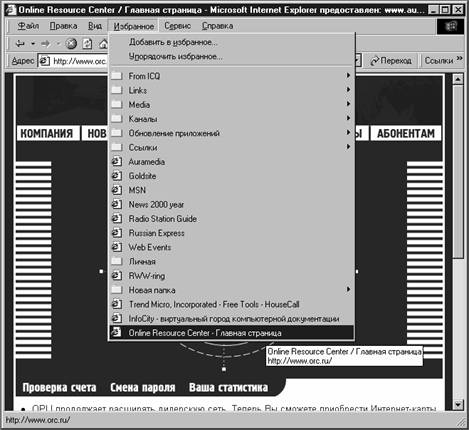The height and width of the screenshot is (430, 469).
Task: Open the Ваша статистика link
Action: (228, 387)
